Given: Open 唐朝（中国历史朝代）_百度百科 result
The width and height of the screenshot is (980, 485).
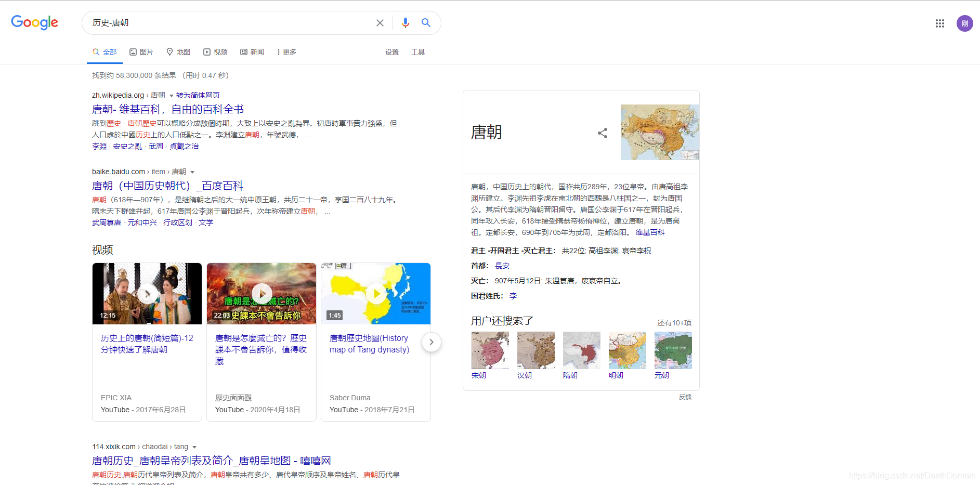Looking at the screenshot, I should (167, 186).
